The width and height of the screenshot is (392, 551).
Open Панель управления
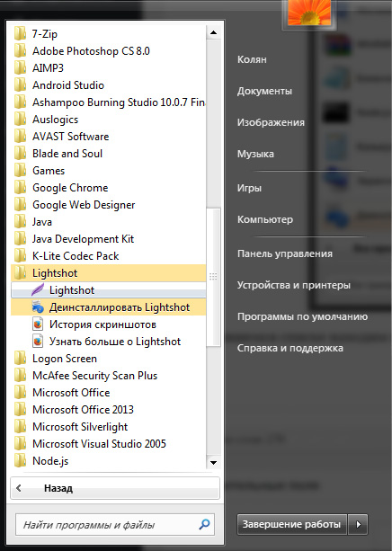[x=285, y=253]
